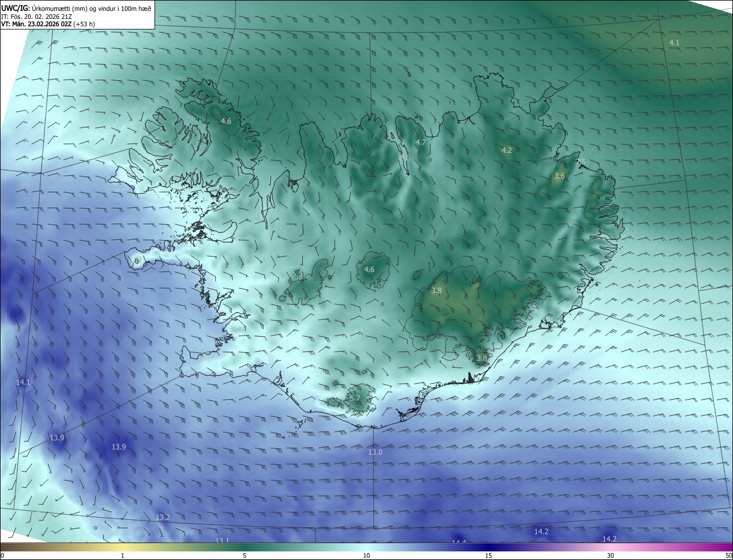Click the 13.2 value in the southwest ocean
The width and height of the screenshot is (733, 560).
click(163, 517)
